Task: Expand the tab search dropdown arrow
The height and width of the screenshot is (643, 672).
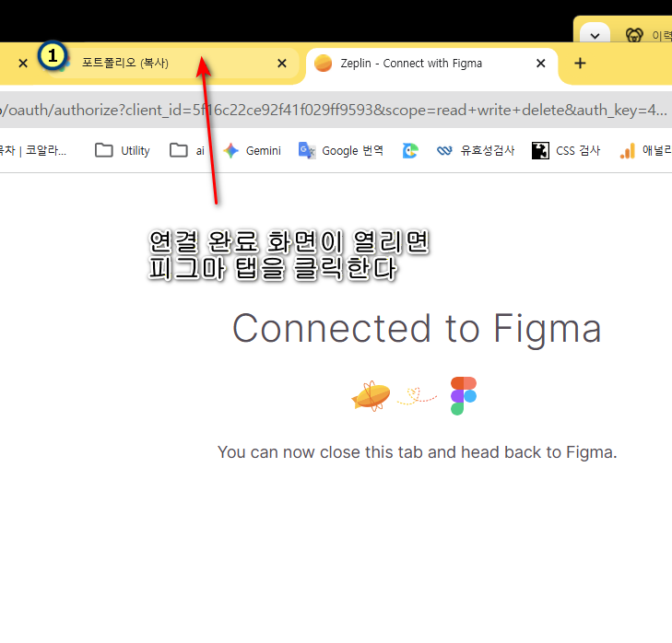Action: 595,35
